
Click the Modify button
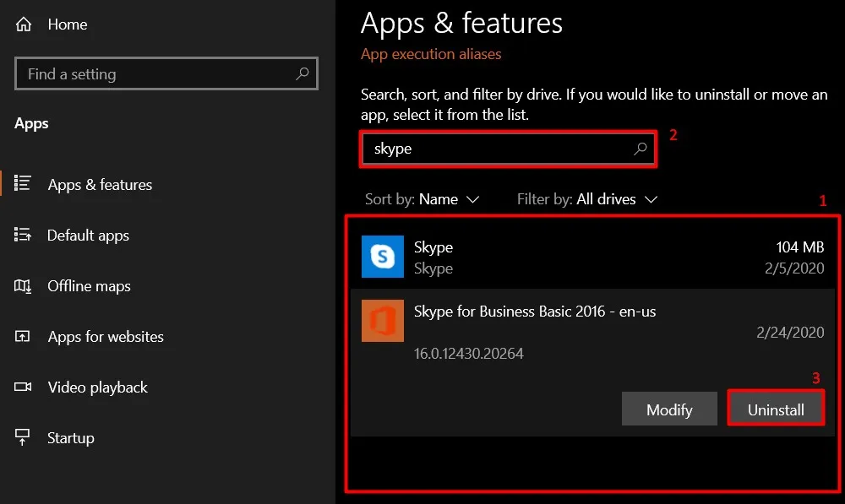(x=669, y=409)
